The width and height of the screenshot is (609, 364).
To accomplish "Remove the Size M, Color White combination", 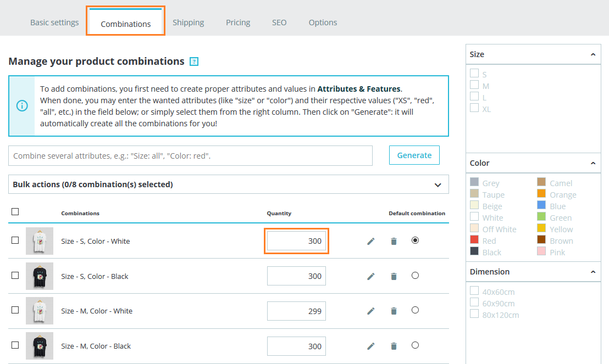I will click(x=394, y=311).
